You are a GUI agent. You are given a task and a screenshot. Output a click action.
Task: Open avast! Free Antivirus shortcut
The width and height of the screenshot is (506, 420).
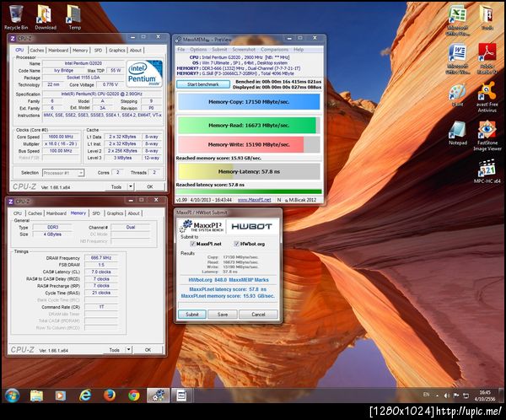pyautogui.click(x=487, y=98)
